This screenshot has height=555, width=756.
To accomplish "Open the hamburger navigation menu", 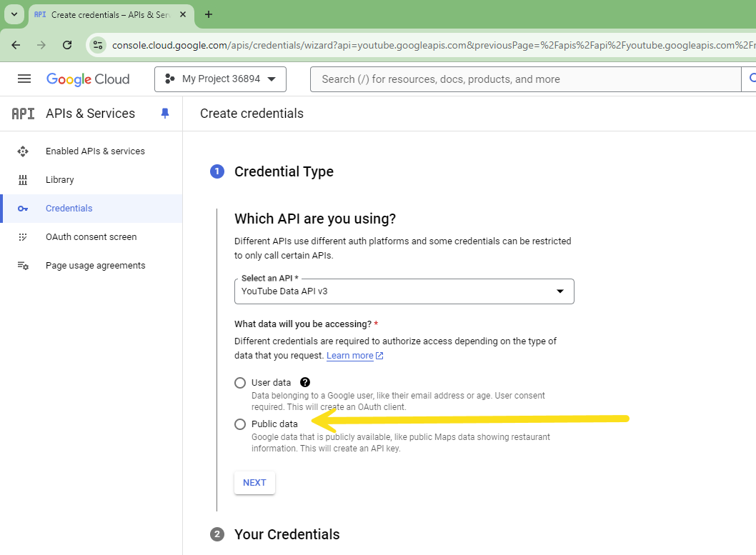I will coord(24,79).
